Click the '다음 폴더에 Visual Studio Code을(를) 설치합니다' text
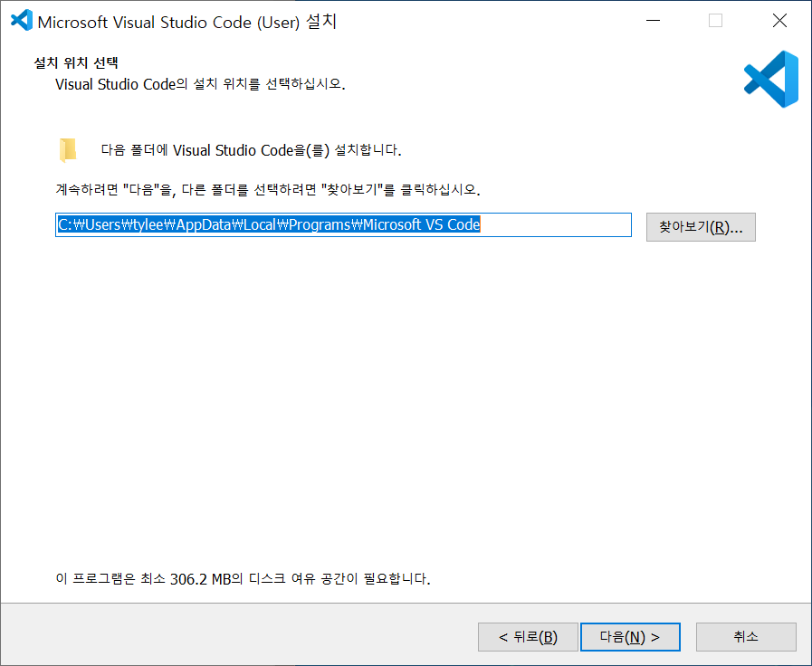Screen dimensions: 812x666 251,150
